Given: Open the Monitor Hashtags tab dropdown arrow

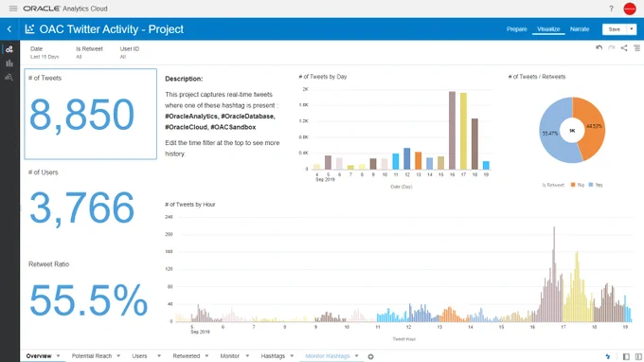Looking at the screenshot, I should (356, 355).
